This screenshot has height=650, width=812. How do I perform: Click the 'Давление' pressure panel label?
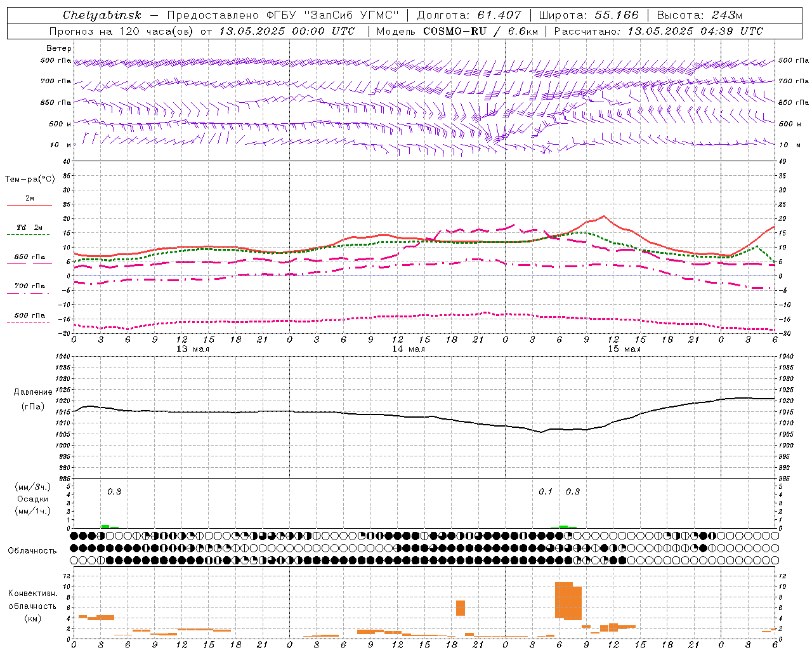(x=33, y=392)
